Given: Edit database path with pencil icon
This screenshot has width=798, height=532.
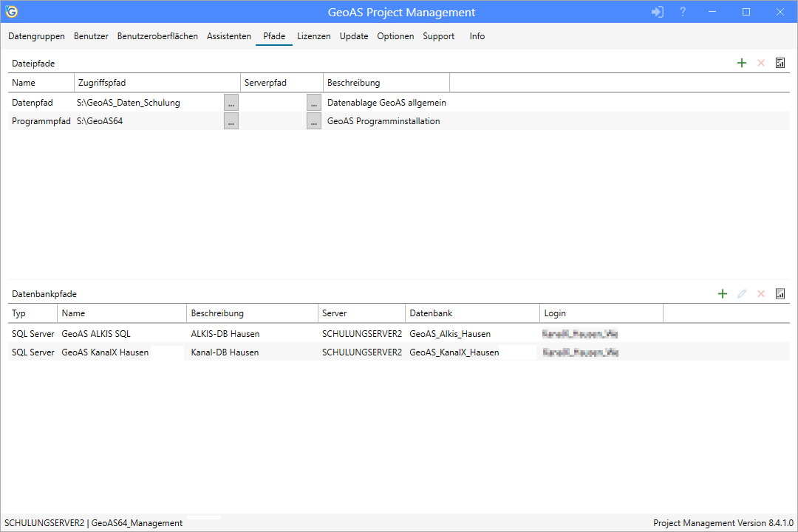Looking at the screenshot, I should coord(742,294).
